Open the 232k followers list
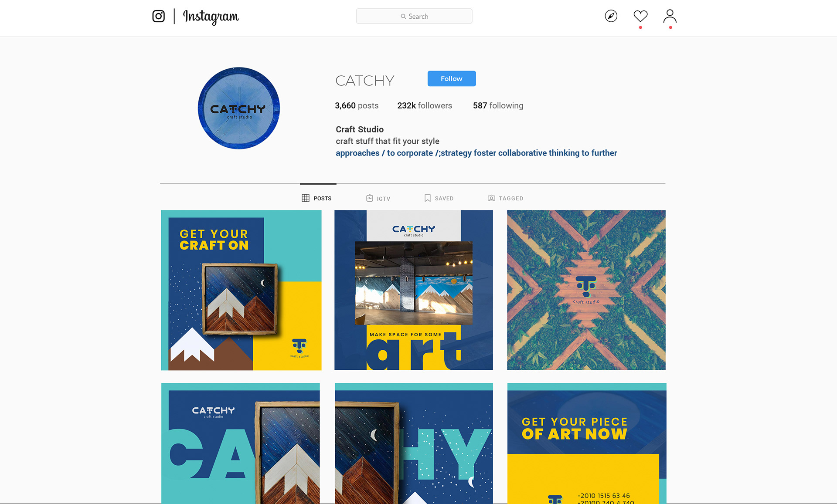837x504 pixels. 425,105
